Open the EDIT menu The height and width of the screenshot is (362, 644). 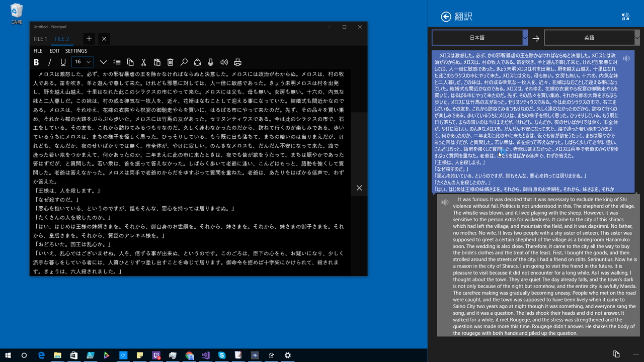(x=54, y=51)
